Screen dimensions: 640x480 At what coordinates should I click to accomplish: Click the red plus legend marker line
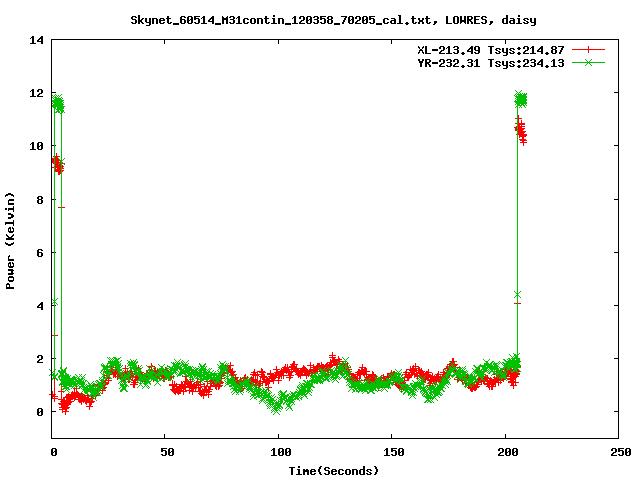[588, 50]
